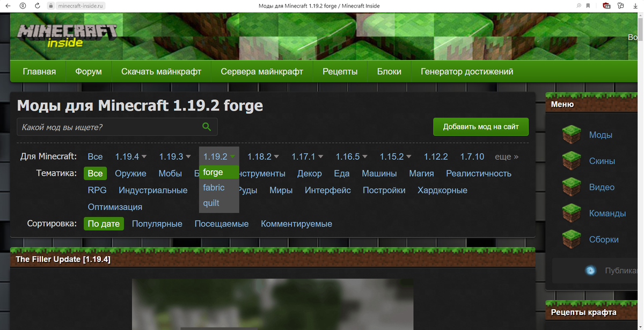Open Скачать майнкрафт in the navigation bar
Image resolution: width=644 pixels, height=330 pixels.
[161, 71]
